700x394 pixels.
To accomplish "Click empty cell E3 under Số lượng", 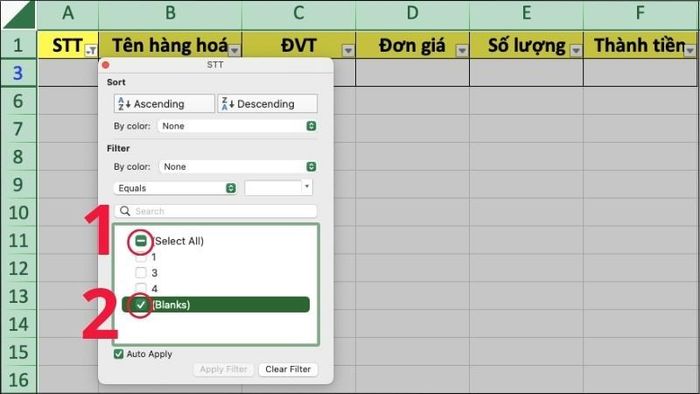I will pos(527,72).
